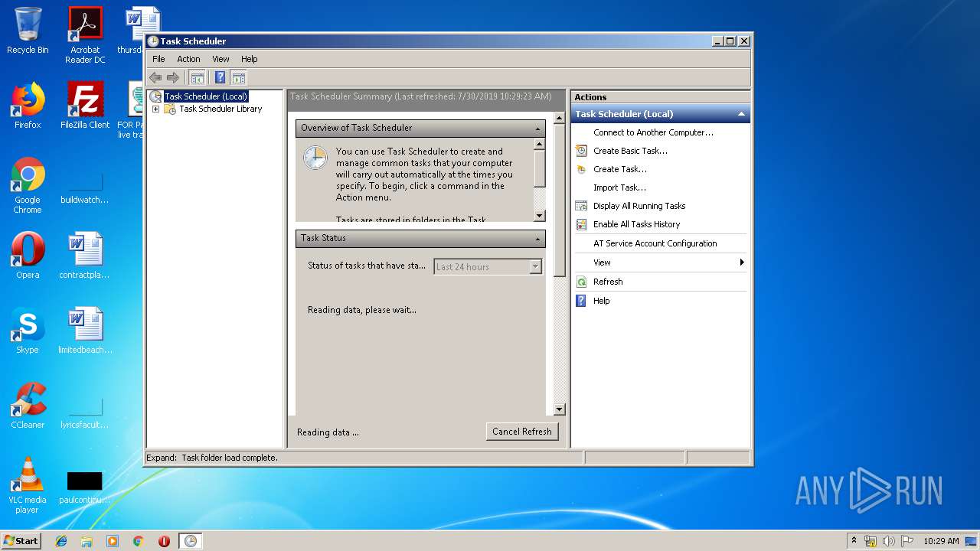Click the Cancel Refresh button
The image size is (980, 551).
(522, 432)
